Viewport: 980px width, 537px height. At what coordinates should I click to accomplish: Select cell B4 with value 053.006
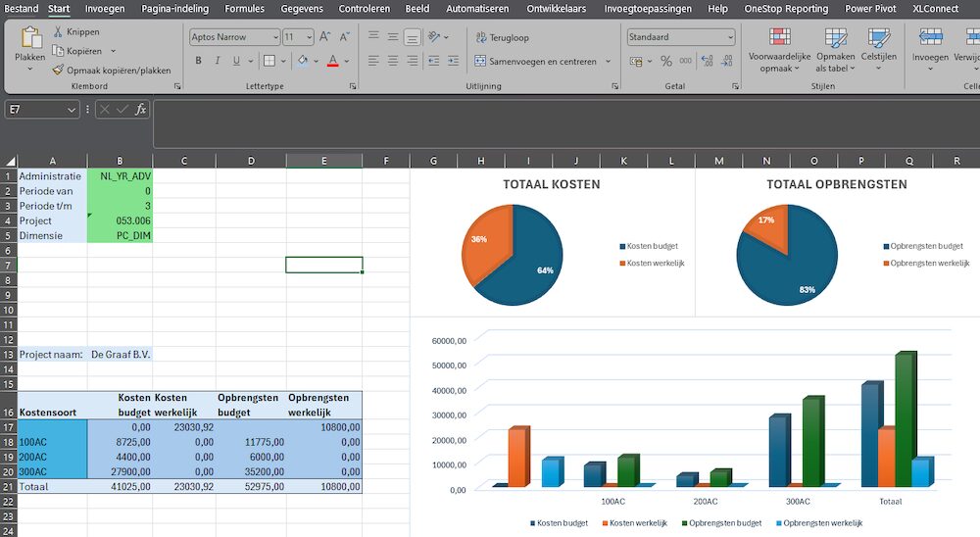point(120,220)
